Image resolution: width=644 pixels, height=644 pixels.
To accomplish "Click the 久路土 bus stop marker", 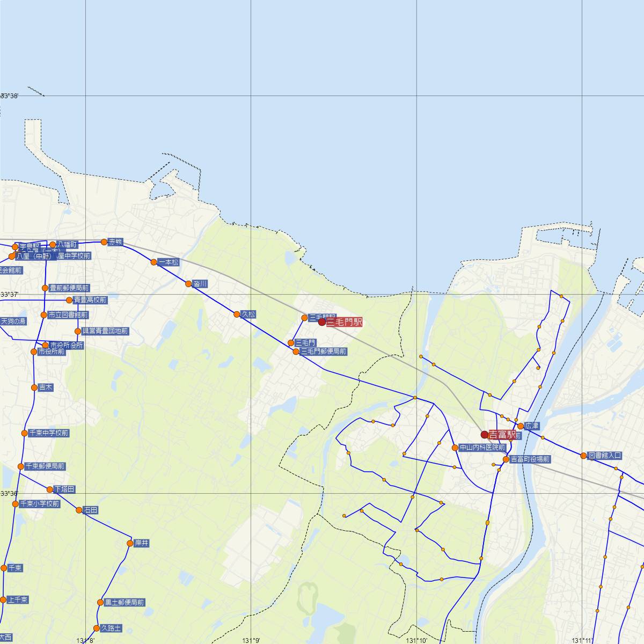I will point(97,628).
